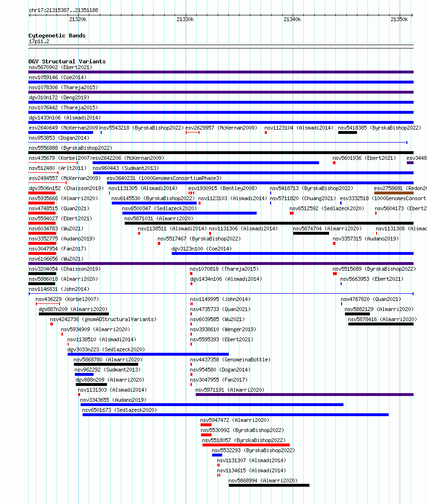Click purple bar of nsv5971191 (Almarri2020)
The width and height of the screenshot is (427, 504).
(305, 395)
